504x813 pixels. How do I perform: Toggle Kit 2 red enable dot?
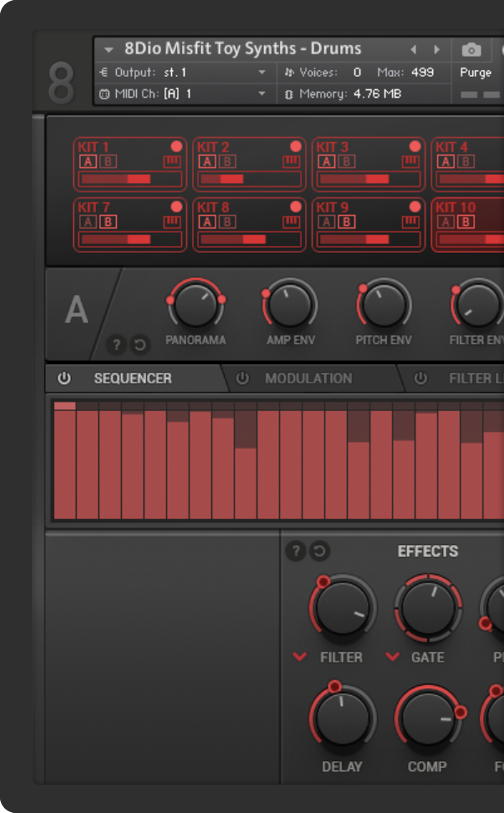pos(295,147)
